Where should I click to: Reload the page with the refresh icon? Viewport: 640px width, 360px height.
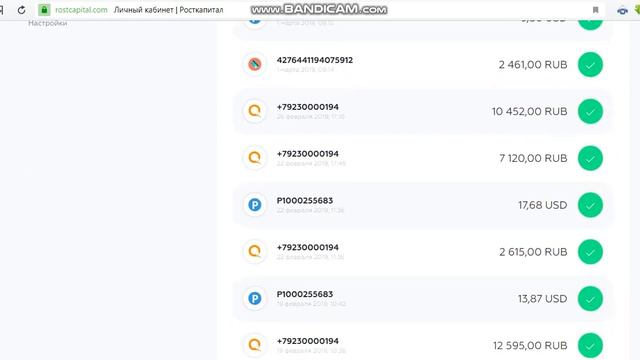(21, 10)
